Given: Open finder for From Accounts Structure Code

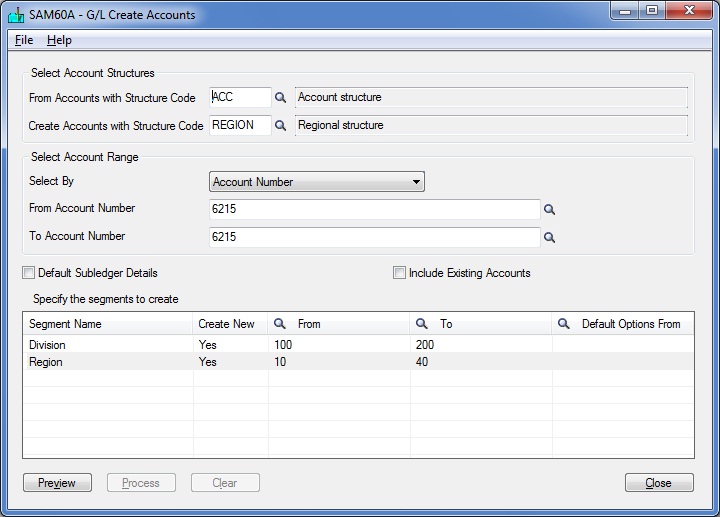Looking at the screenshot, I should coord(280,97).
